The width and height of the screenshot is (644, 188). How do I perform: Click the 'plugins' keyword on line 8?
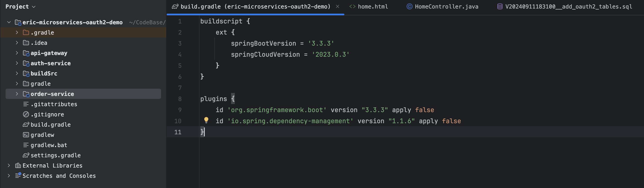pyautogui.click(x=213, y=99)
